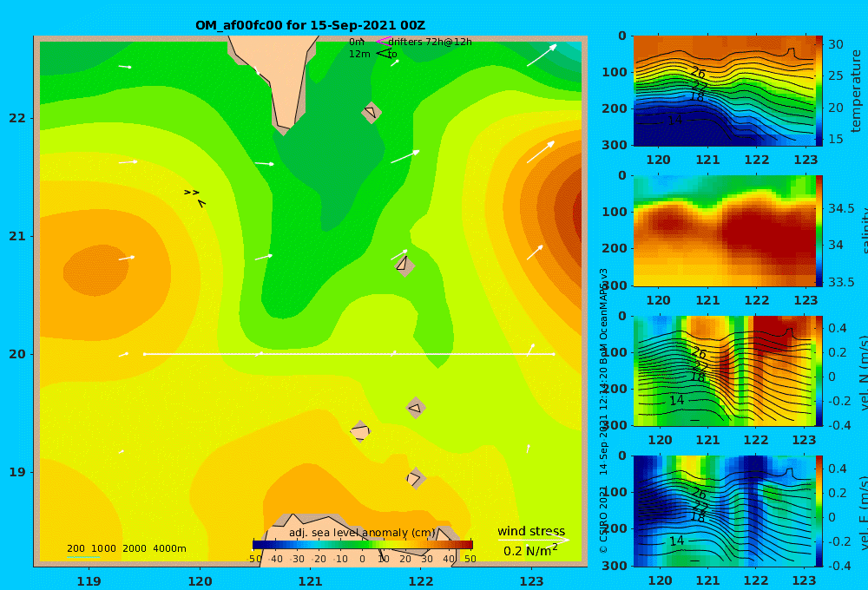This screenshot has width=868, height=590.
Task: Select the wind stress reference arrow
Action: click(533, 540)
